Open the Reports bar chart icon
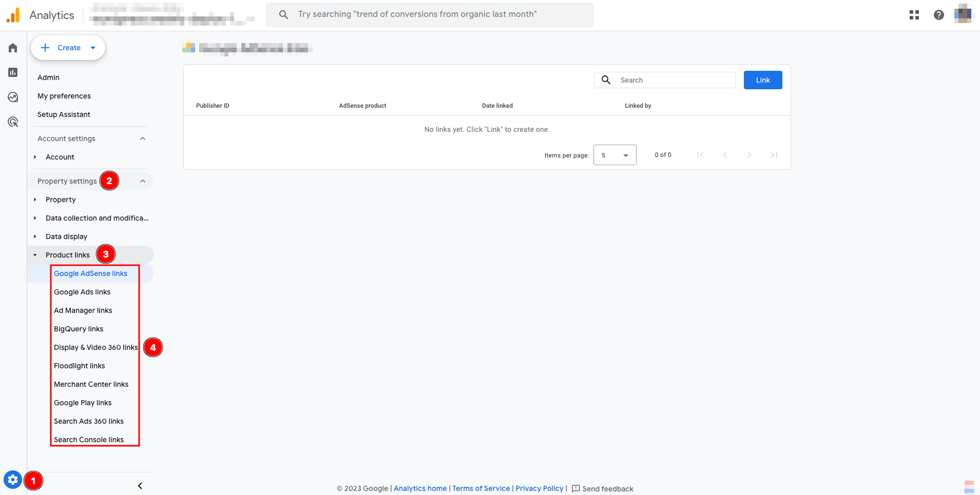Screen dimensions: 980x495 [x=13, y=72]
